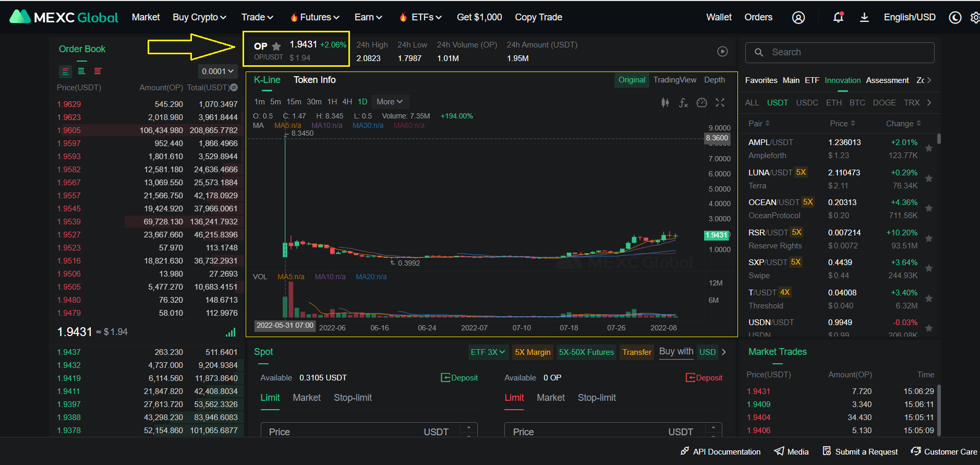Open the Earn dropdown
Image resolution: width=980 pixels, height=465 pixels.
[368, 17]
